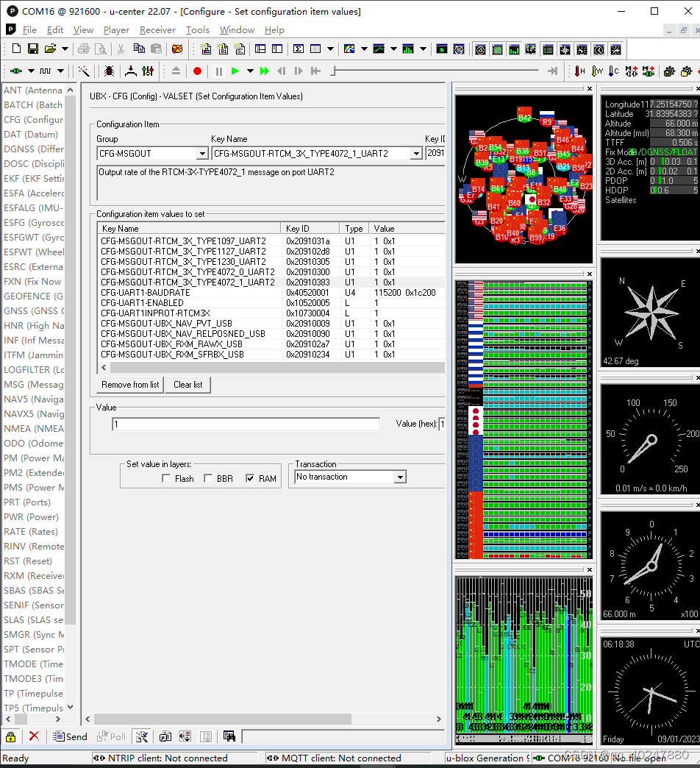Click the Coldstart (C) reset icon
Viewport: 700px width, 768px height.
click(x=614, y=71)
